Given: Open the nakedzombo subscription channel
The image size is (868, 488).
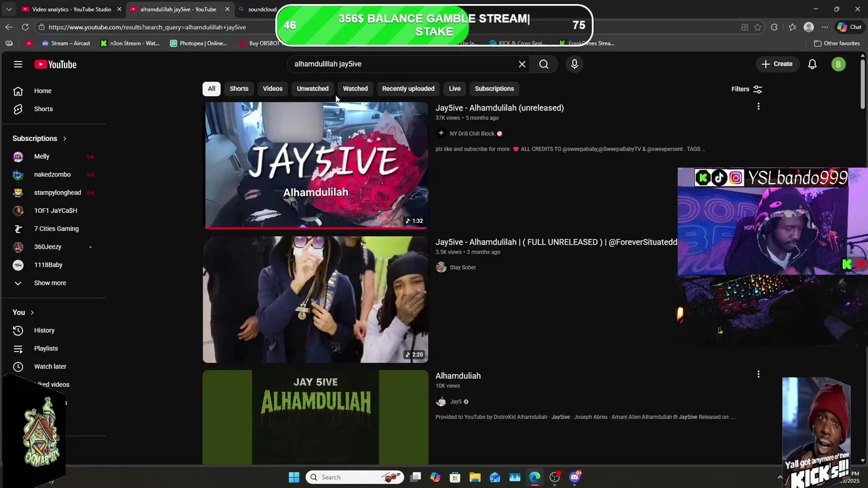Looking at the screenshot, I should click(53, 175).
